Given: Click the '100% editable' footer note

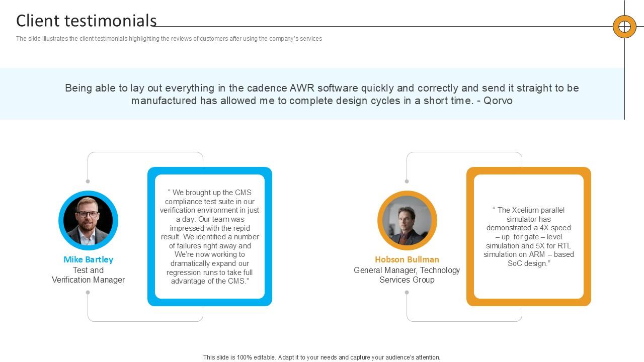Looking at the screenshot, I should [322, 357].
